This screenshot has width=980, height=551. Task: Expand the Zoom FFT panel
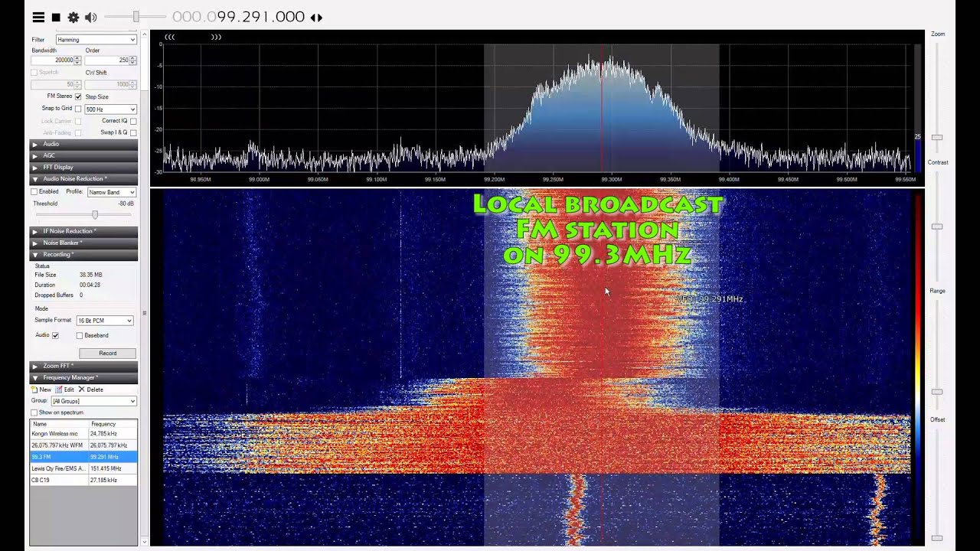83,366
